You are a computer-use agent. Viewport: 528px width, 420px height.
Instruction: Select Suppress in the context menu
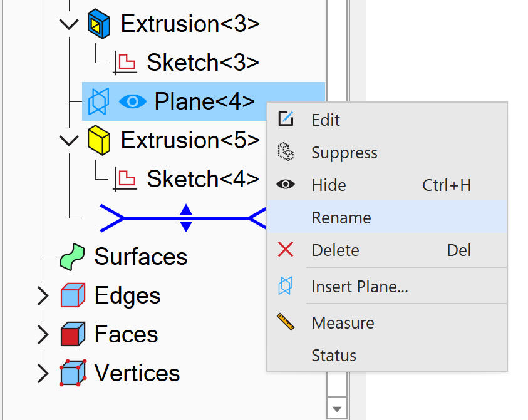click(x=344, y=153)
